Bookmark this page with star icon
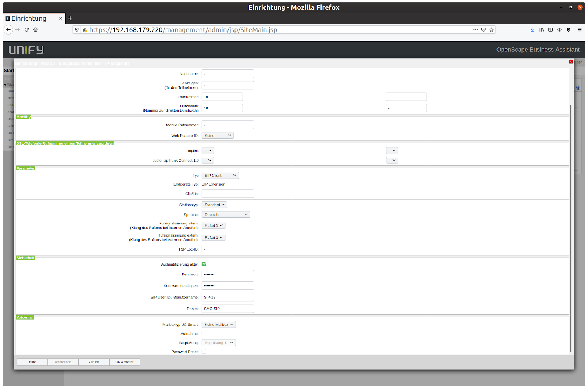The height and width of the screenshot is (389, 588). click(x=491, y=30)
